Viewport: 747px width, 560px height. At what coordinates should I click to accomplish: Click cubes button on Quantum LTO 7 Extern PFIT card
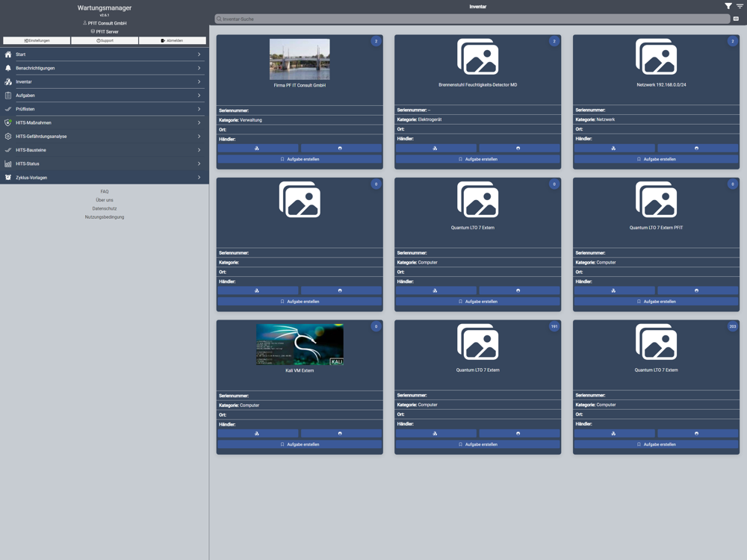tap(615, 290)
